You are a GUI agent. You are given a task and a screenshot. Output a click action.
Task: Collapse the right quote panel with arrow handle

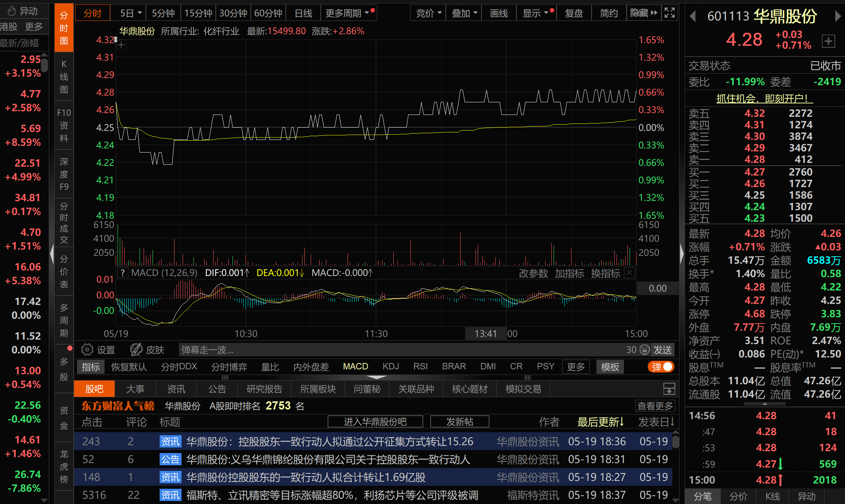click(682, 254)
